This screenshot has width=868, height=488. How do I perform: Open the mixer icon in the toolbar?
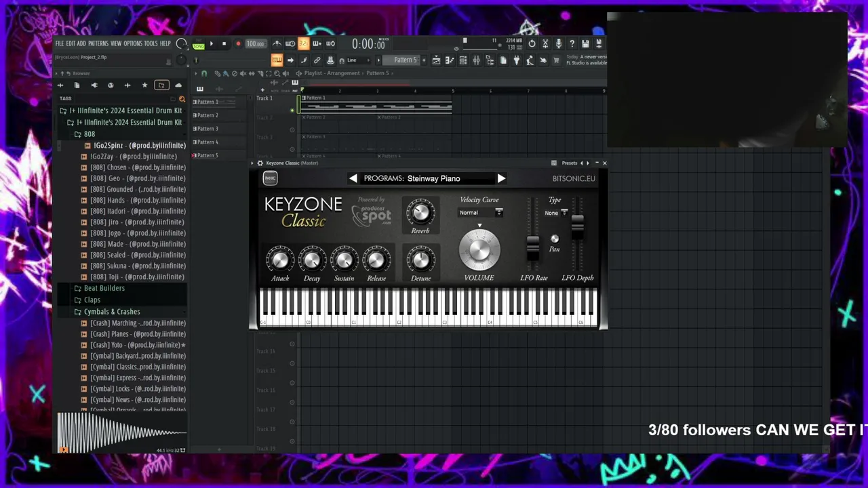click(476, 60)
